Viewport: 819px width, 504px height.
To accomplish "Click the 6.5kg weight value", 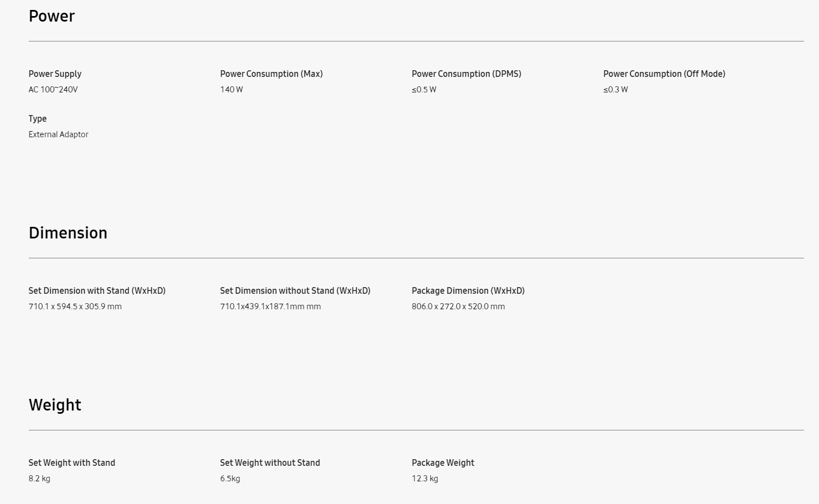I will coord(230,479).
